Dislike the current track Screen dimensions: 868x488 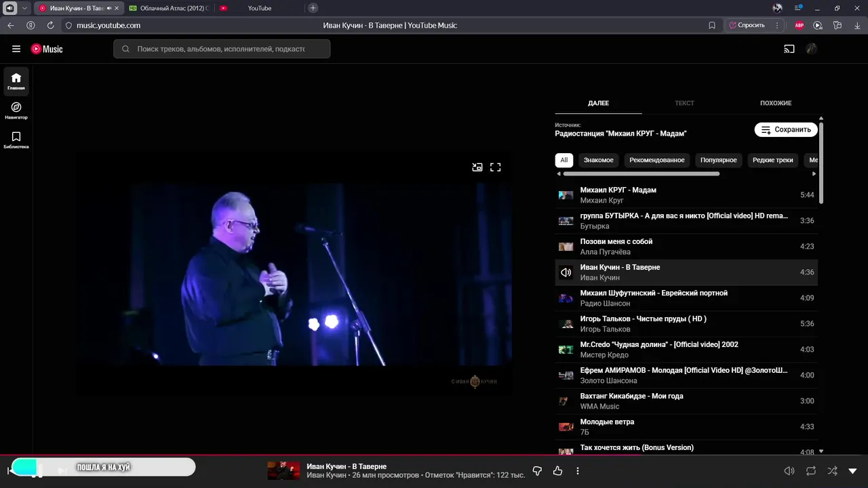537,470
